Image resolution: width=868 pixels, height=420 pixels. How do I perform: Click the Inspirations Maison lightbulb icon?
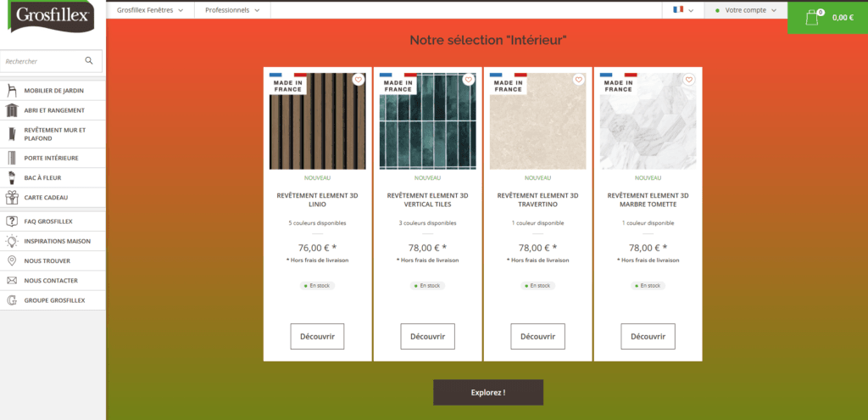tap(12, 241)
